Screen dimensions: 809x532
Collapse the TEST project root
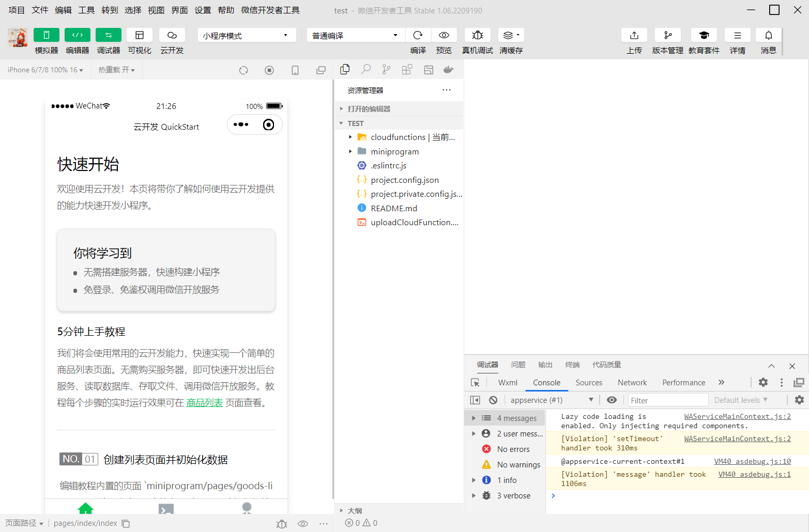tap(399, 123)
